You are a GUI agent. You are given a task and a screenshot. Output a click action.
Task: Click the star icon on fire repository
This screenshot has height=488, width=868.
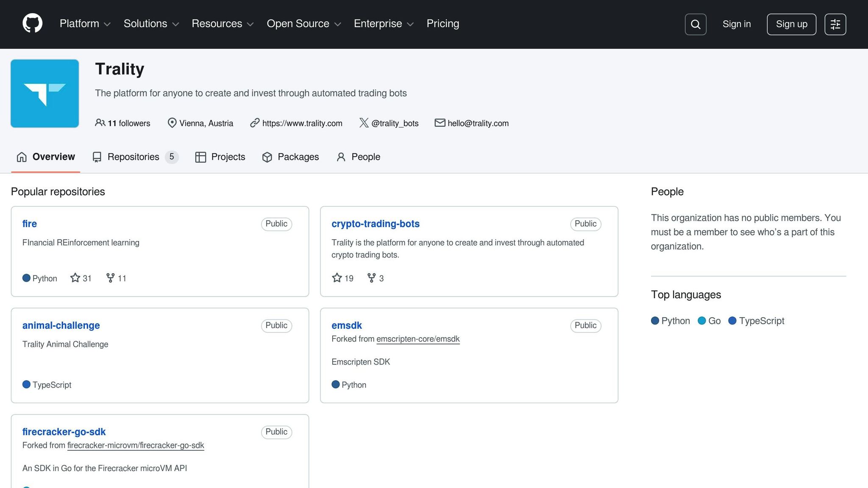[x=75, y=278]
